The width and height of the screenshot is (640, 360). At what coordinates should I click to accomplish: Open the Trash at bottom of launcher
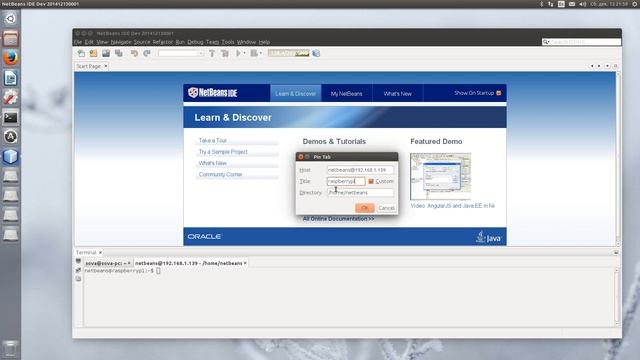coord(11,349)
